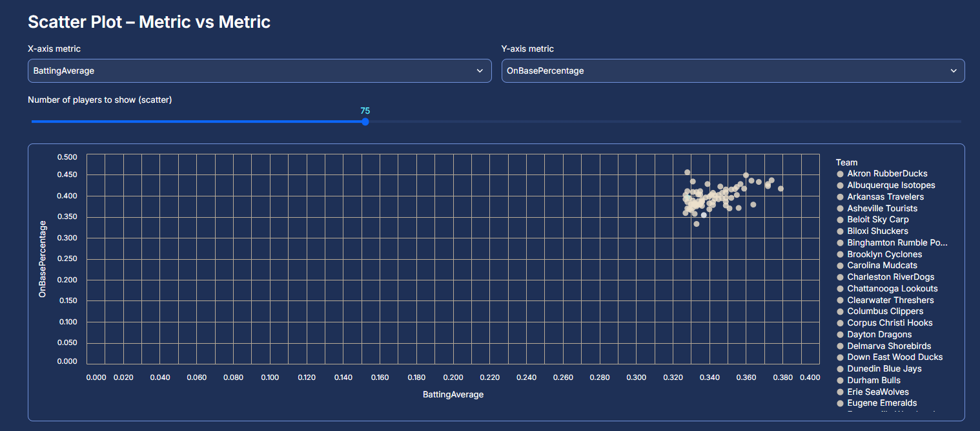The height and width of the screenshot is (431, 980).
Task: Click the X-axis metric label
Action: pos(54,49)
